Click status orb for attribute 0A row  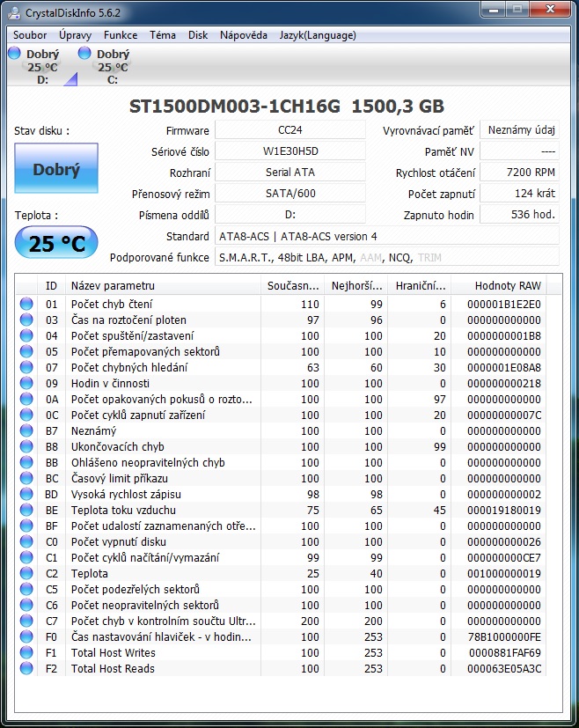coord(26,399)
